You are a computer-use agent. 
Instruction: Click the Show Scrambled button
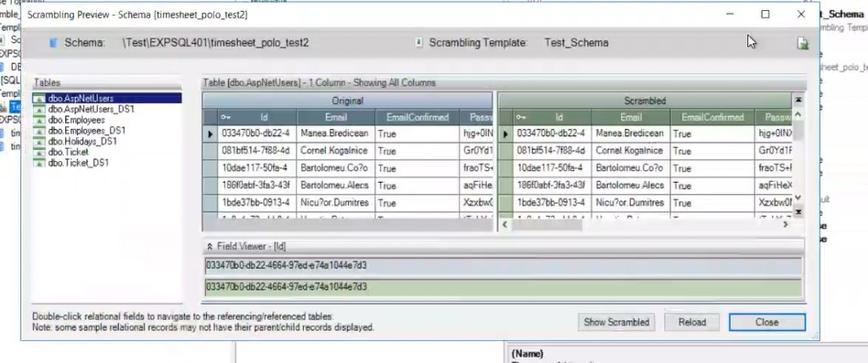(x=616, y=322)
